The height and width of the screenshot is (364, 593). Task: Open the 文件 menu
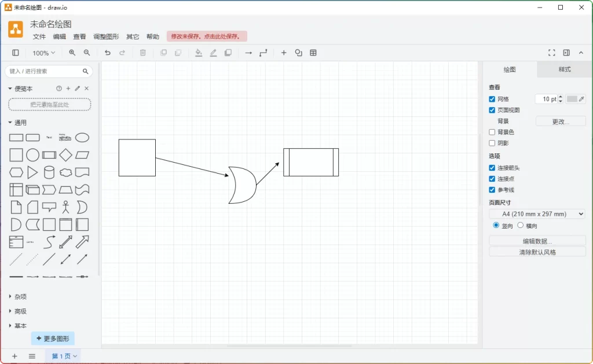pyautogui.click(x=38, y=36)
